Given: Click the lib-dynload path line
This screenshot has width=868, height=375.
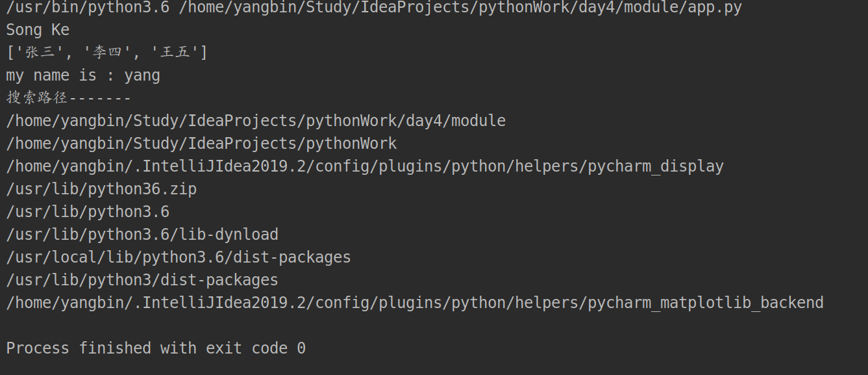Looking at the screenshot, I should (x=142, y=235).
